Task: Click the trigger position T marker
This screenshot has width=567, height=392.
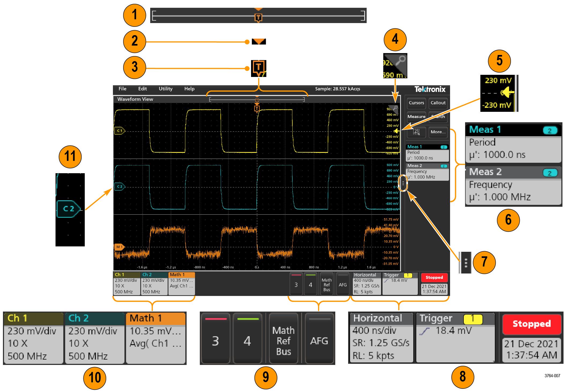Action: point(257,109)
